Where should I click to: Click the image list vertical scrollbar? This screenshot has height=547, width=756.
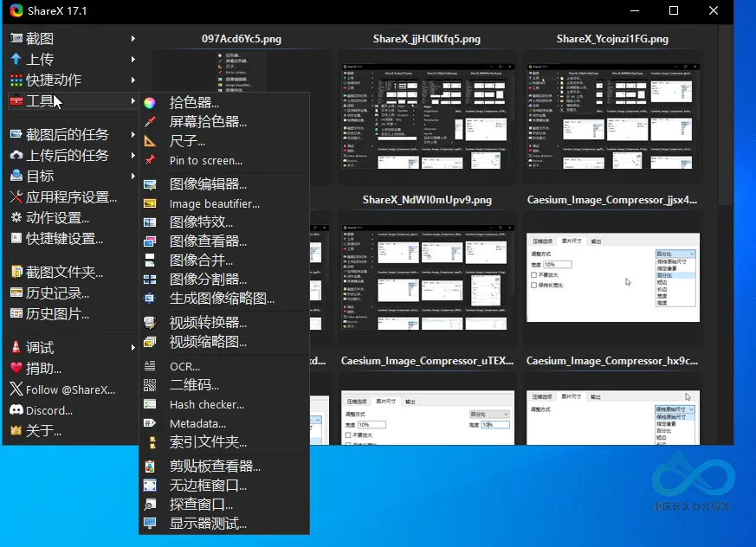click(x=725, y=116)
